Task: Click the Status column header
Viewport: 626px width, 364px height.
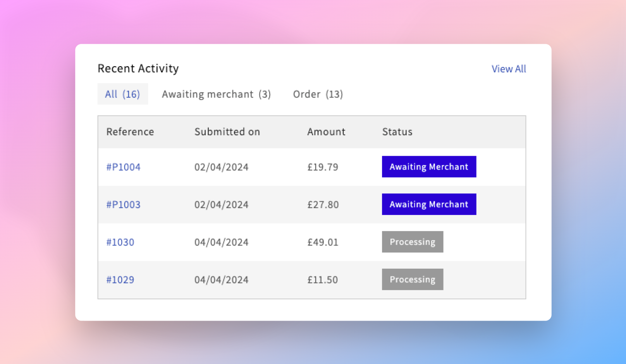Action: (x=397, y=132)
